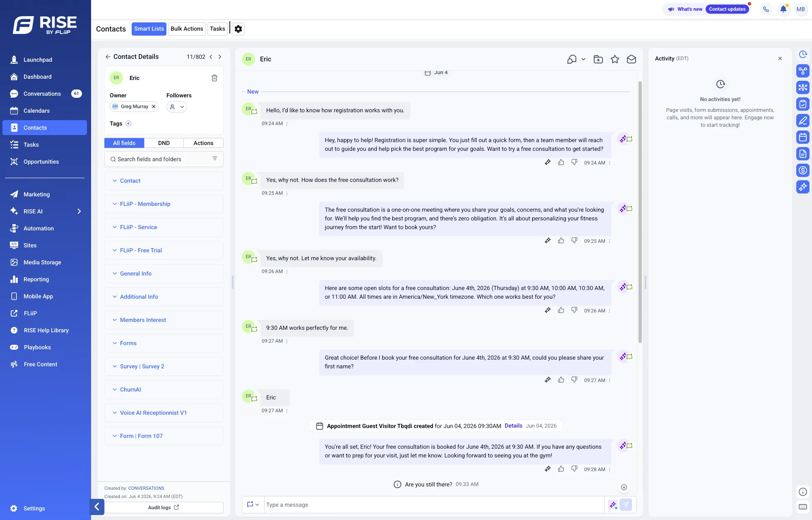The height and width of the screenshot is (520, 812).
Task: Open message channel selector dropdown
Action: click(253, 505)
